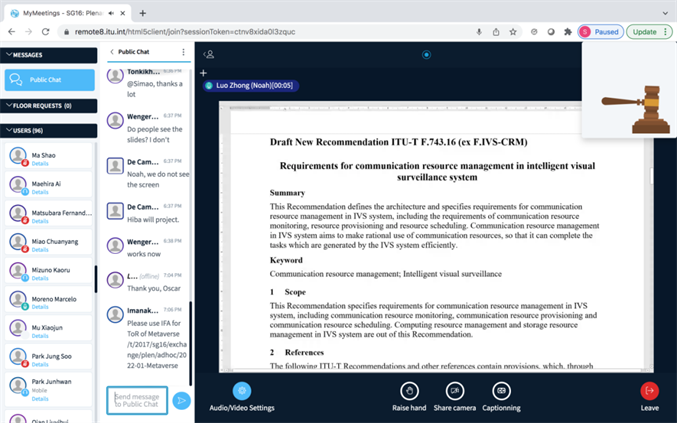The image size is (677, 423).
Task: Click the Send message to Public Chat field
Action: 137,401
